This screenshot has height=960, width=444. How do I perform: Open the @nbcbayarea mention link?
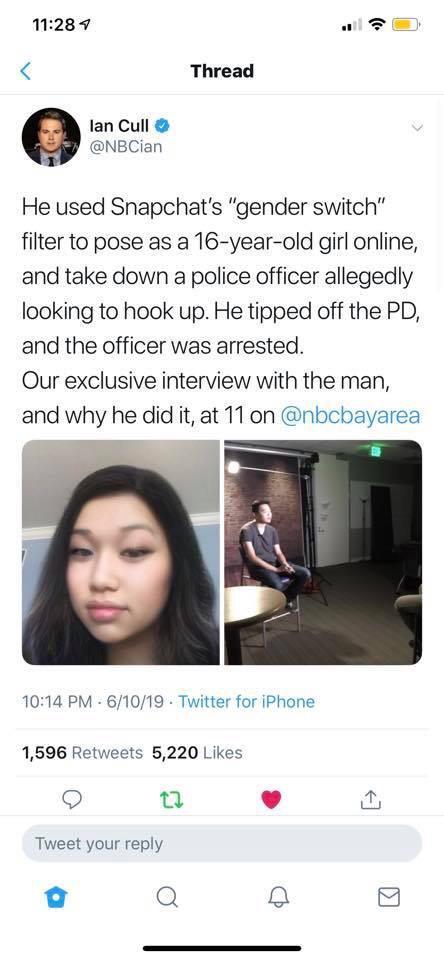point(350,416)
